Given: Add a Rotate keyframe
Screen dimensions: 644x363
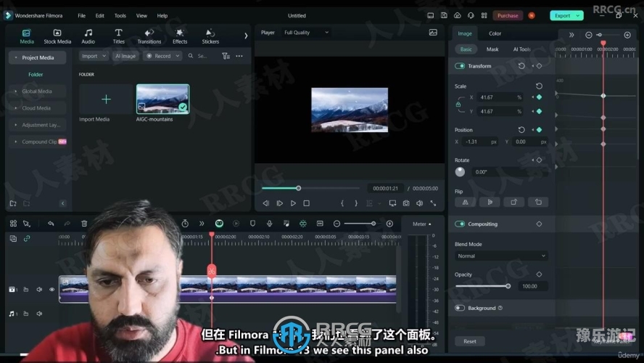Looking at the screenshot, I should [539, 160].
